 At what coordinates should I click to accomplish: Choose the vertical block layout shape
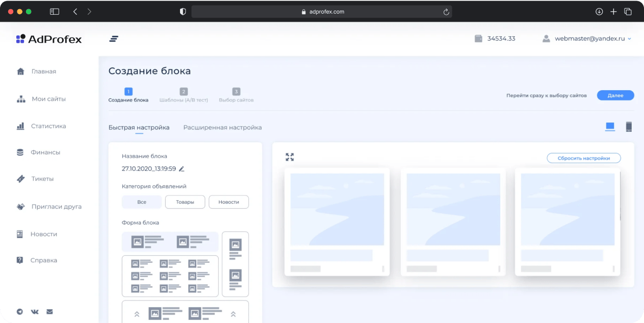(x=235, y=264)
